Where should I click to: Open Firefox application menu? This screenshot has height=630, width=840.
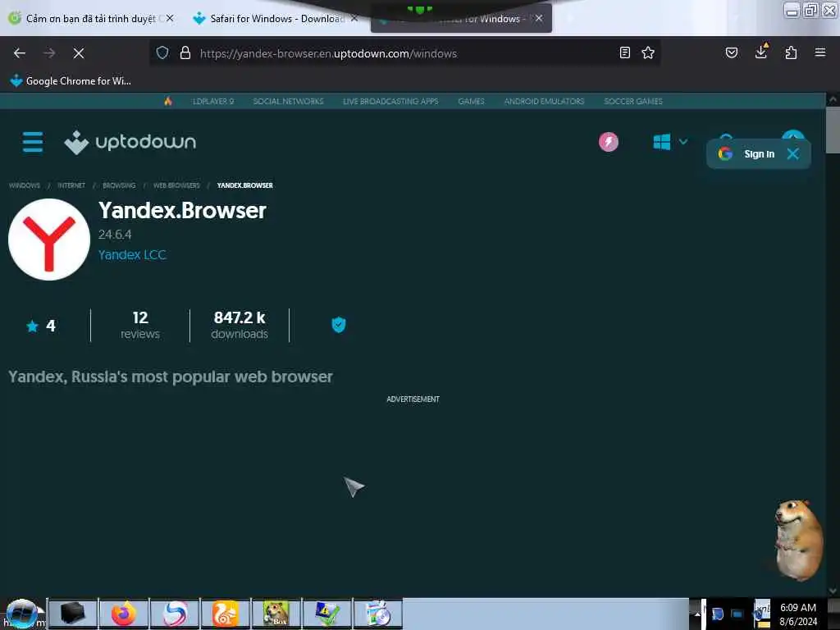pyautogui.click(x=819, y=52)
